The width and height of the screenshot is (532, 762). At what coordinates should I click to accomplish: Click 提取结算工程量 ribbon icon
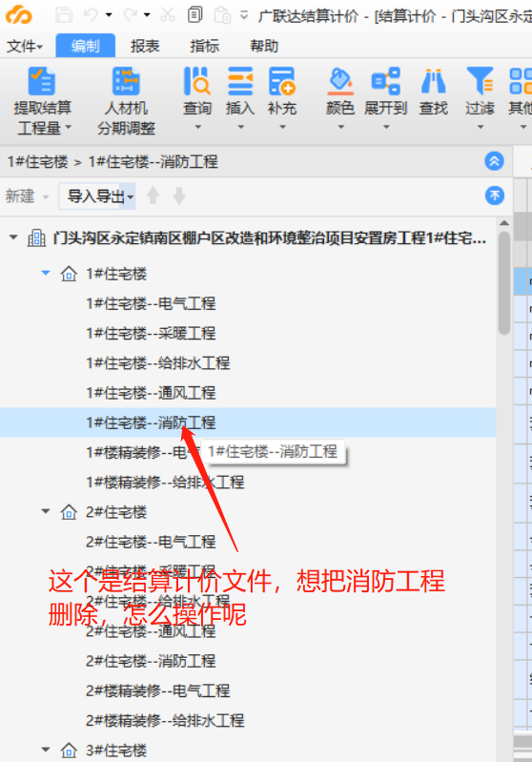[42, 81]
